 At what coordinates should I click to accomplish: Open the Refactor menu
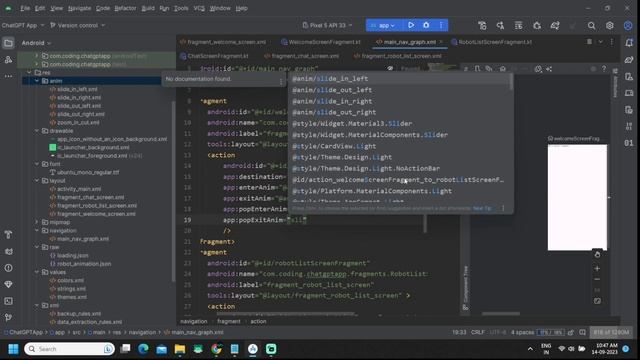click(x=125, y=8)
